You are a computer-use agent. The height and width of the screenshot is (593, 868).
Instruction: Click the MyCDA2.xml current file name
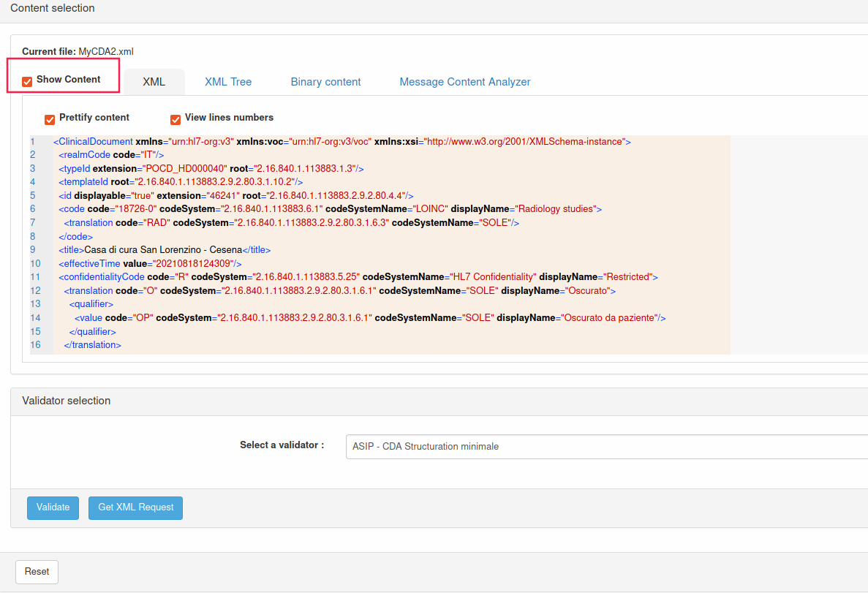pos(106,52)
